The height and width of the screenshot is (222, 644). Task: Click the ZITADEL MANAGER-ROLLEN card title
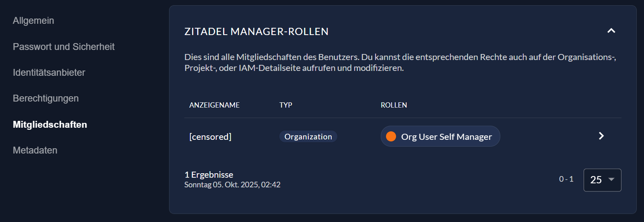[x=256, y=31]
